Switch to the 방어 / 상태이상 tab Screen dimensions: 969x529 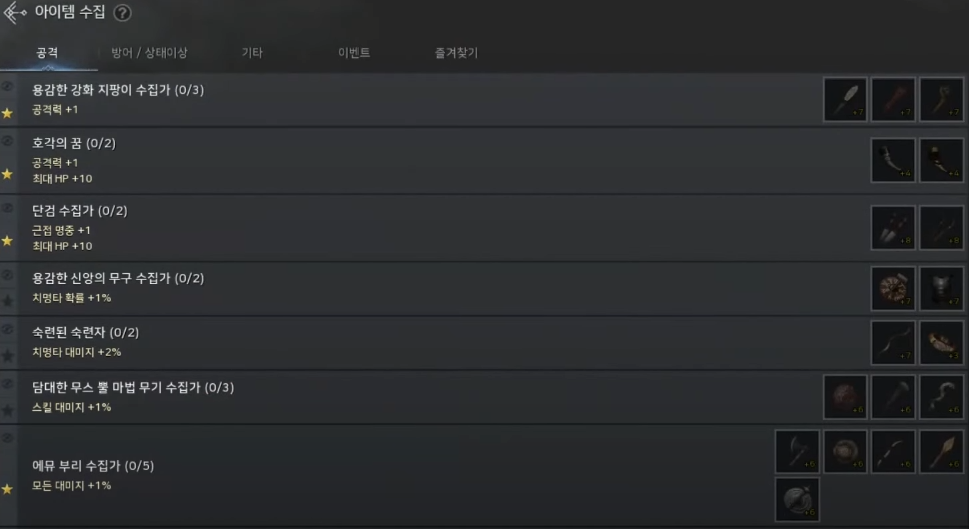click(149, 53)
